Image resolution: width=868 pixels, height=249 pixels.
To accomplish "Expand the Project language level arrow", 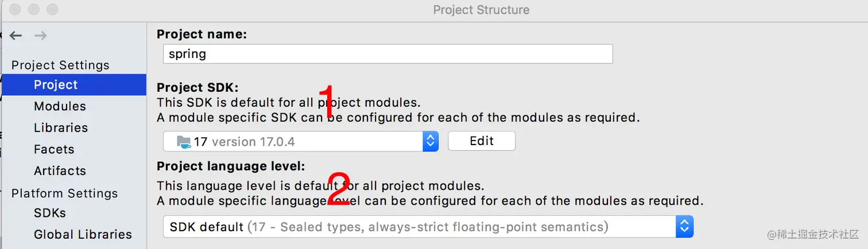I will click(x=684, y=227).
